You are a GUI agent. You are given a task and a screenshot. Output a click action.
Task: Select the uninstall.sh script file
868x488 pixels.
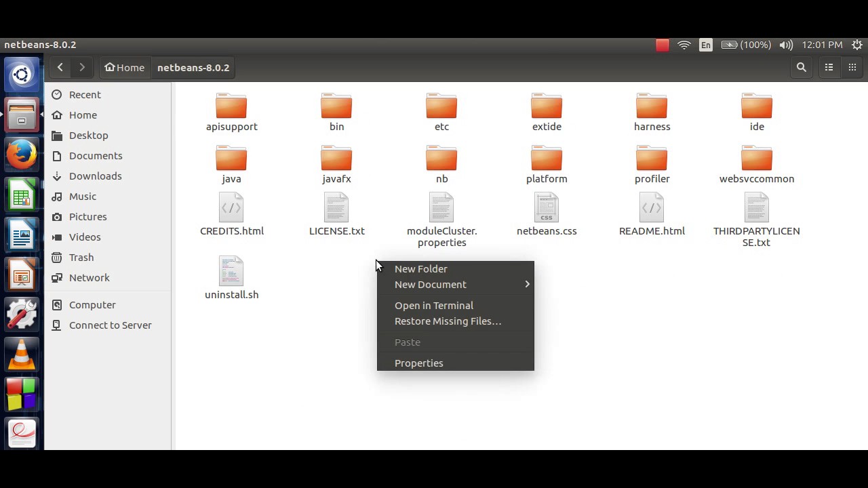pyautogui.click(x=231, y=278)
